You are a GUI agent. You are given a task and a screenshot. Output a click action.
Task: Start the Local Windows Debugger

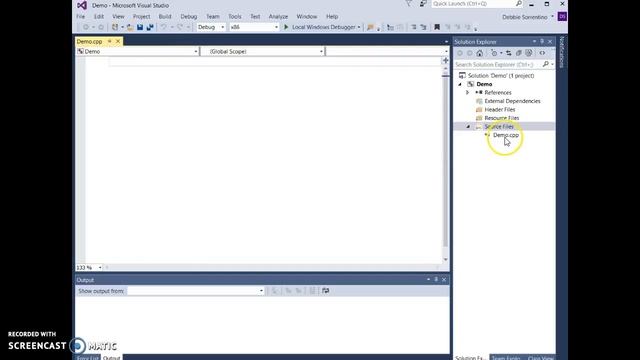coord(319,27)
